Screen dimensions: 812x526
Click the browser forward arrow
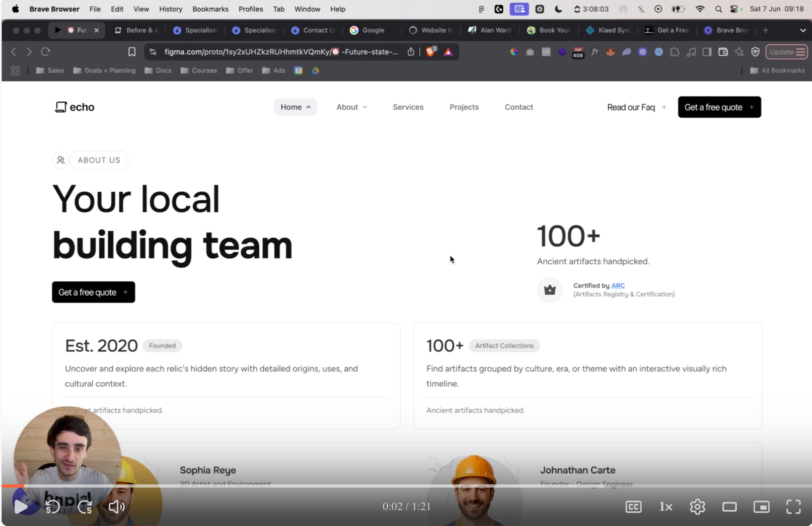29,52
